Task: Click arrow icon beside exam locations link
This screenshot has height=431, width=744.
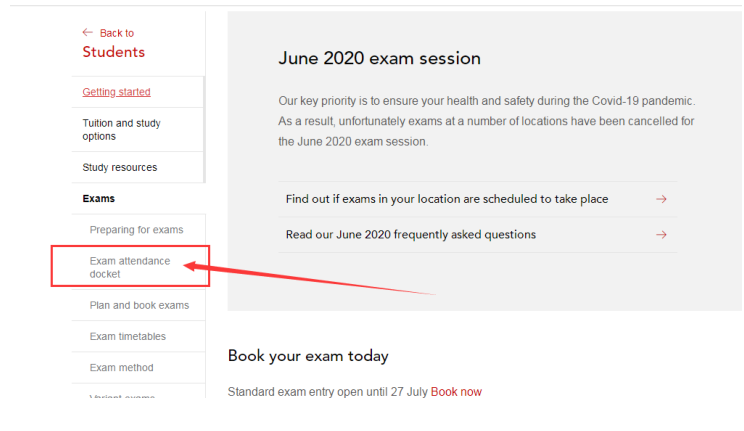Action: tap(661, 199)
